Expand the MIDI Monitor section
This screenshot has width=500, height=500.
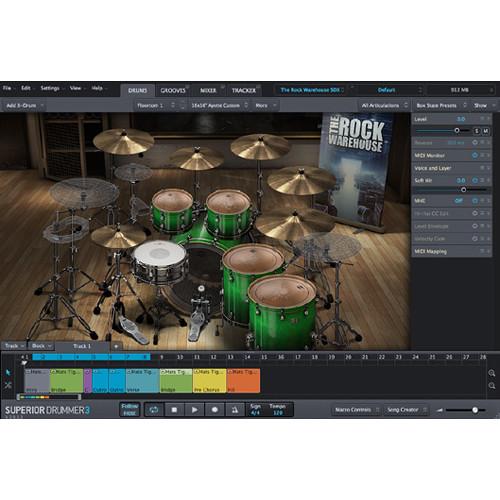(488, 155)
